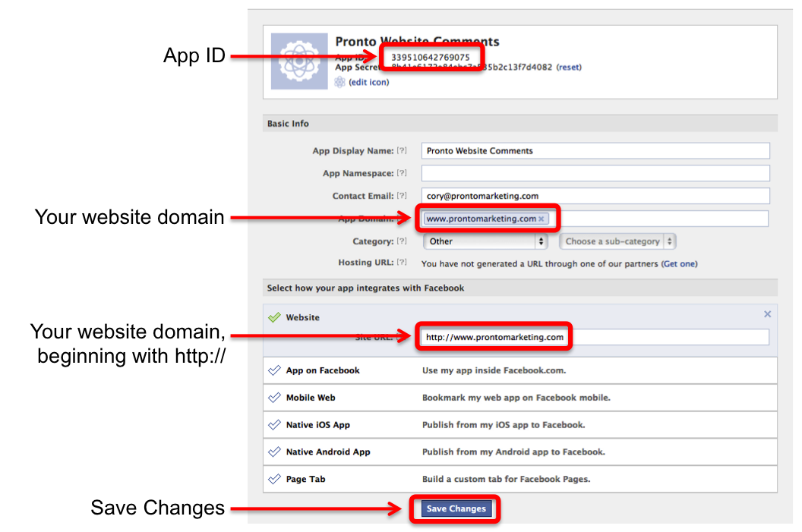Open the Category dropdown set to Other

coord(485,241)
